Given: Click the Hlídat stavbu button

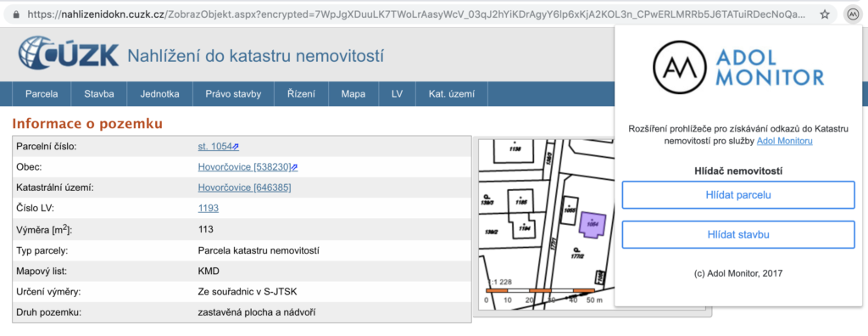Looking at the screenshot, I should pyautogui.click(x=738, y=234).
